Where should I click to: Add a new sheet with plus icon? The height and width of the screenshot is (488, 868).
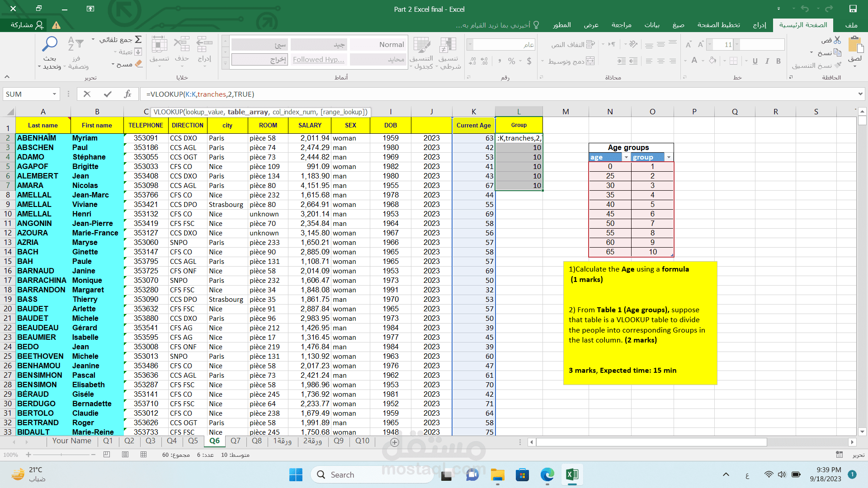394,442
